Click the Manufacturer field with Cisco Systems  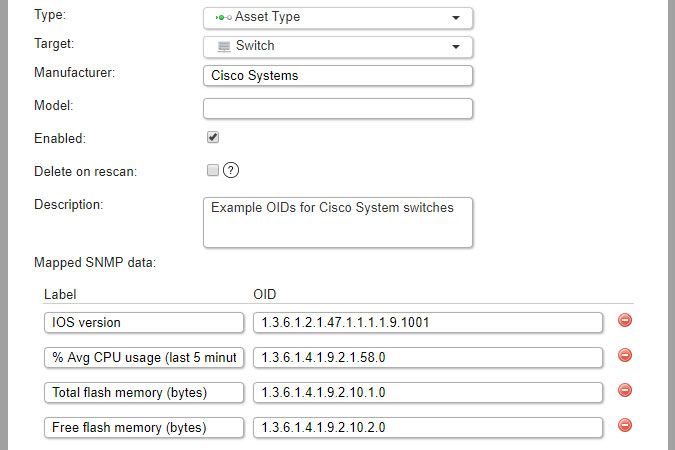click(337, 76)
